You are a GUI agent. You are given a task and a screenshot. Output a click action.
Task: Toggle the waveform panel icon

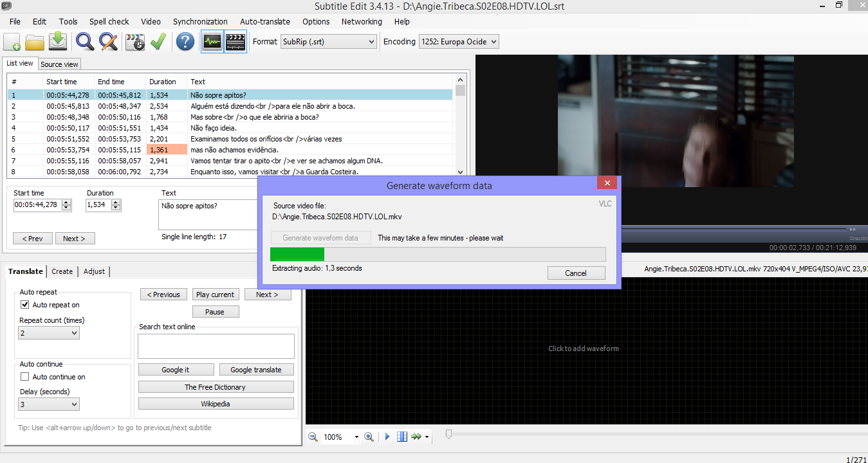click(211, 41)
